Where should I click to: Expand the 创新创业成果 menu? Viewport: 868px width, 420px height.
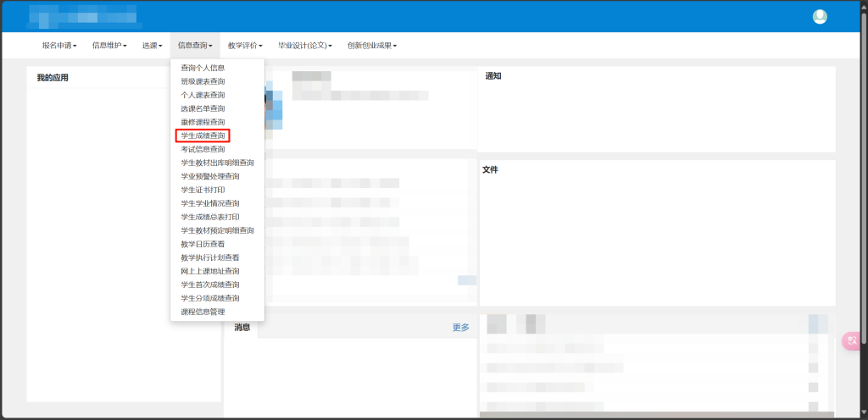pos(371,46)
